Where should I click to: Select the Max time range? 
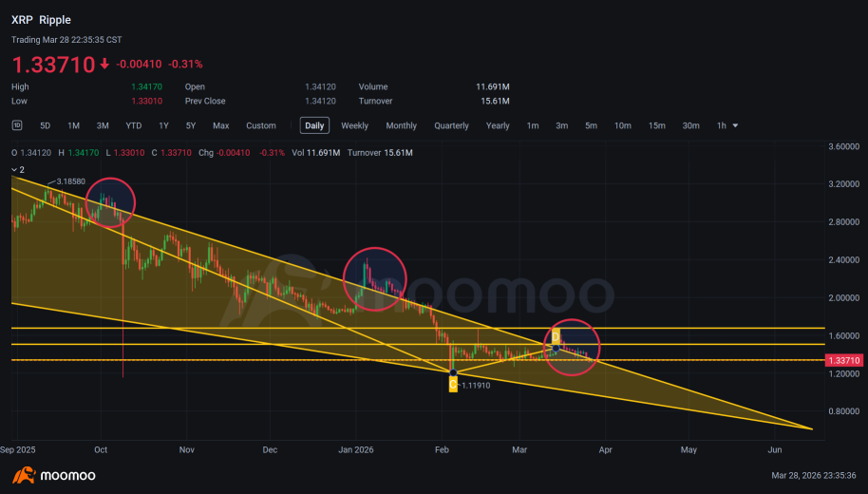pyautogui.click(x=221, y=125)
